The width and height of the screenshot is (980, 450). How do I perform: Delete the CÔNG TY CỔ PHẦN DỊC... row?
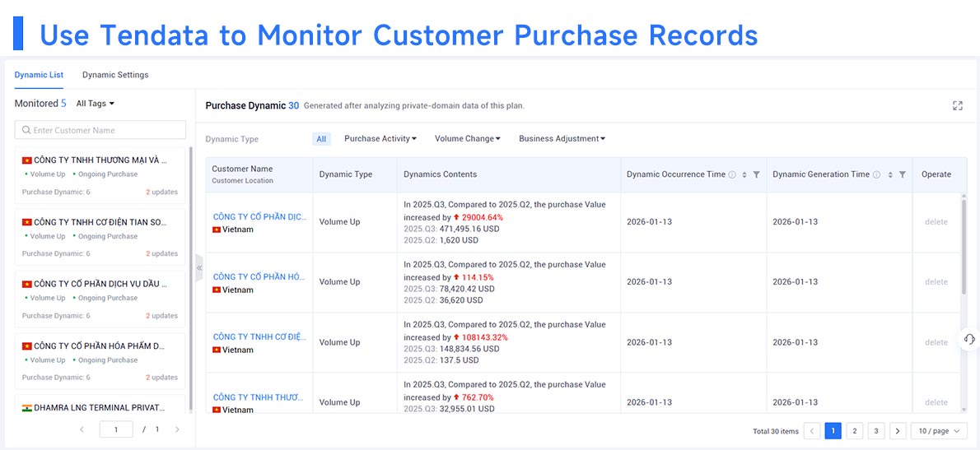coord(936,221)
